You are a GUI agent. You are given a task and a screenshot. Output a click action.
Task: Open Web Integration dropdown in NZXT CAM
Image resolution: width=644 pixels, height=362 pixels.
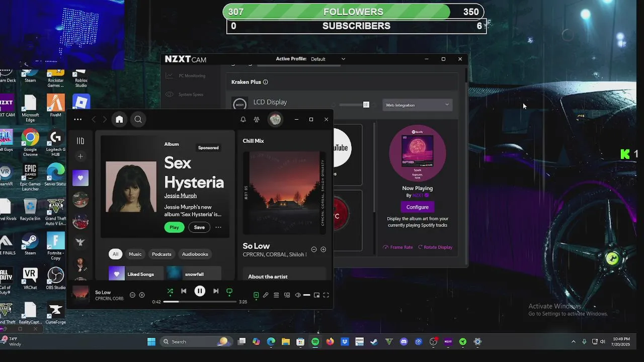[x=417, y=105]
